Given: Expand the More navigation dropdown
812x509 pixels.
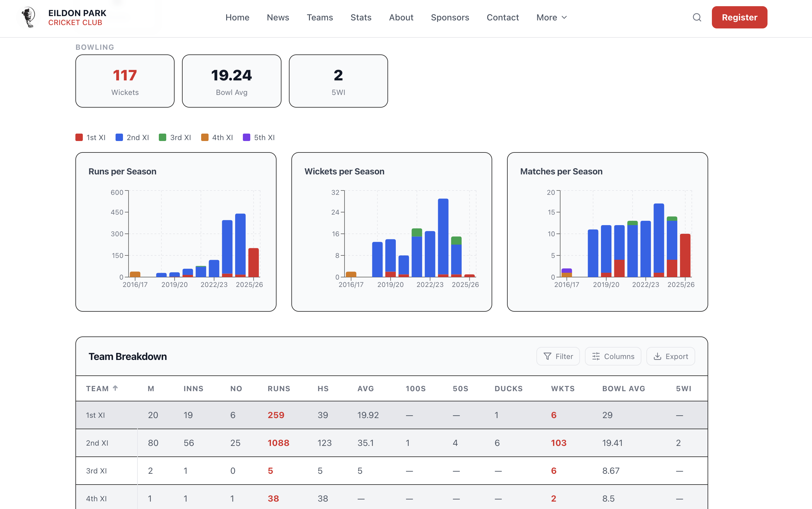Looking at the screenshot, I should 552,17.
